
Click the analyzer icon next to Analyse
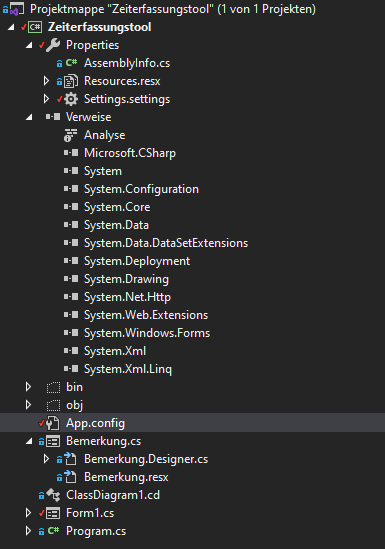pos(70,135)
